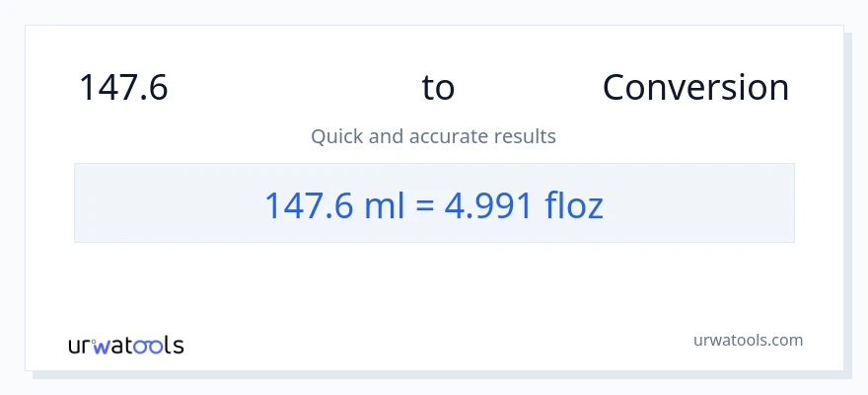Click the "and" word in the subtitle
Image resolution: width=868 pixels, height=395 pixels.
[388, 136]
